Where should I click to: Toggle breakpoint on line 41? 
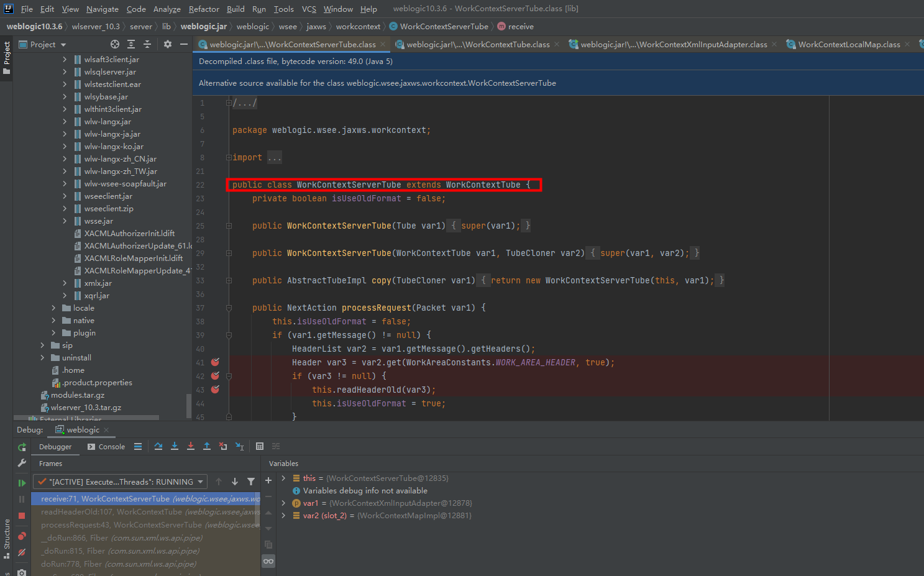pos(215,362)
